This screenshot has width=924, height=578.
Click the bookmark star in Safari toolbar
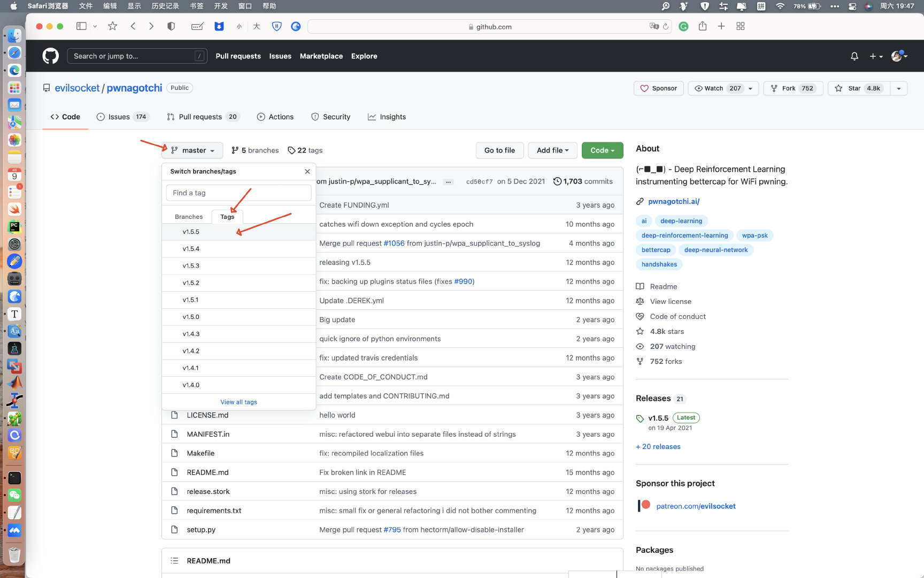coord(112,26)
